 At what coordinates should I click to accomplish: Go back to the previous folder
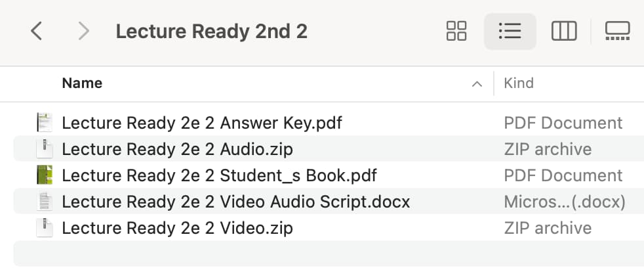click(x=37, y=31)
